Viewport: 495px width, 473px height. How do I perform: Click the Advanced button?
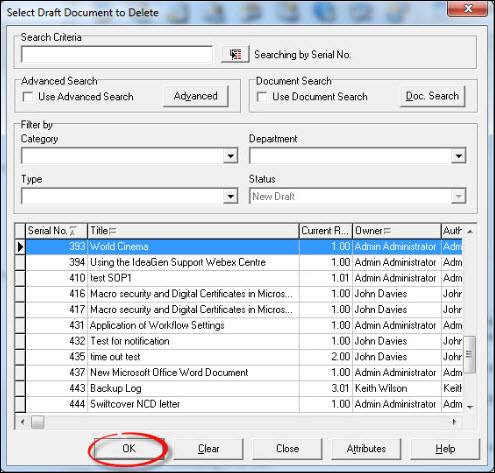[x=196, y=96]
